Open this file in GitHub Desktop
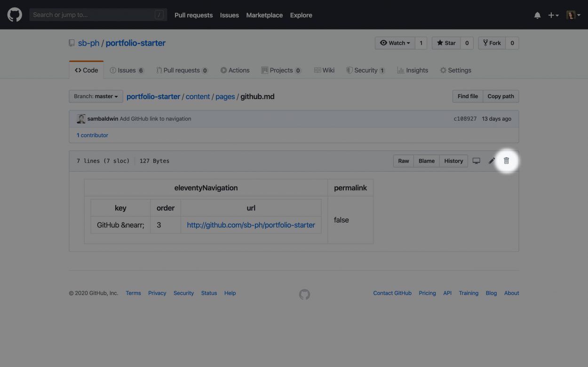588x367 pixels. pos(477,161)
